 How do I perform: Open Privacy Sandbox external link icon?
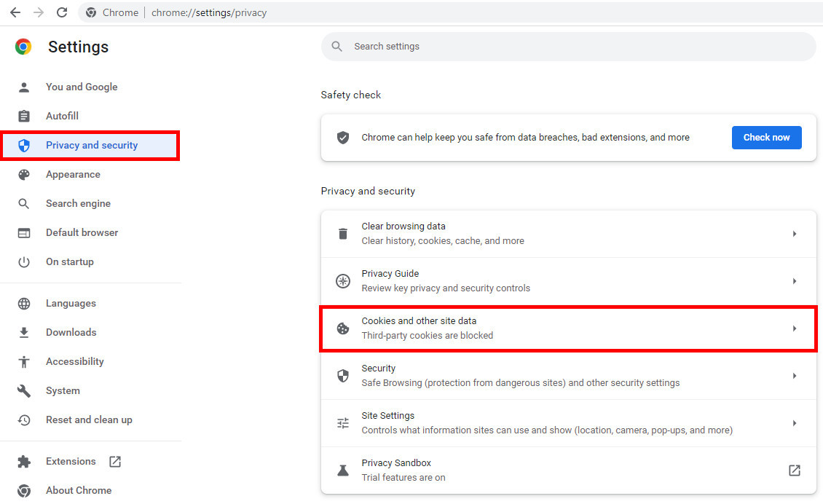click(795, 470)
